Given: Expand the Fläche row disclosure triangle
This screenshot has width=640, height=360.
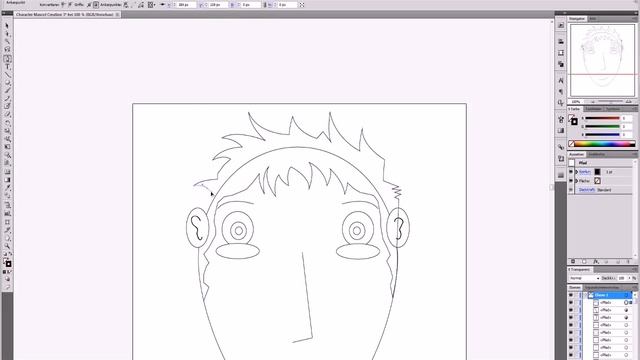Looking at the screenshot, I should coord(576,181).
